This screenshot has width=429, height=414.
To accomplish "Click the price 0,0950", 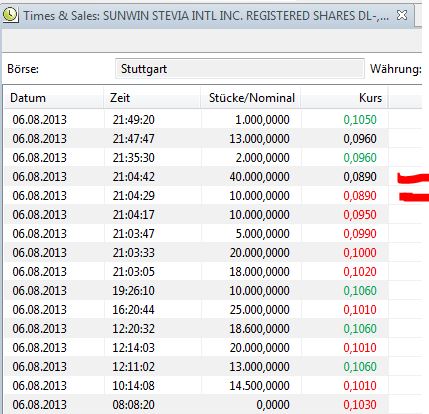I will coord(360,215).
